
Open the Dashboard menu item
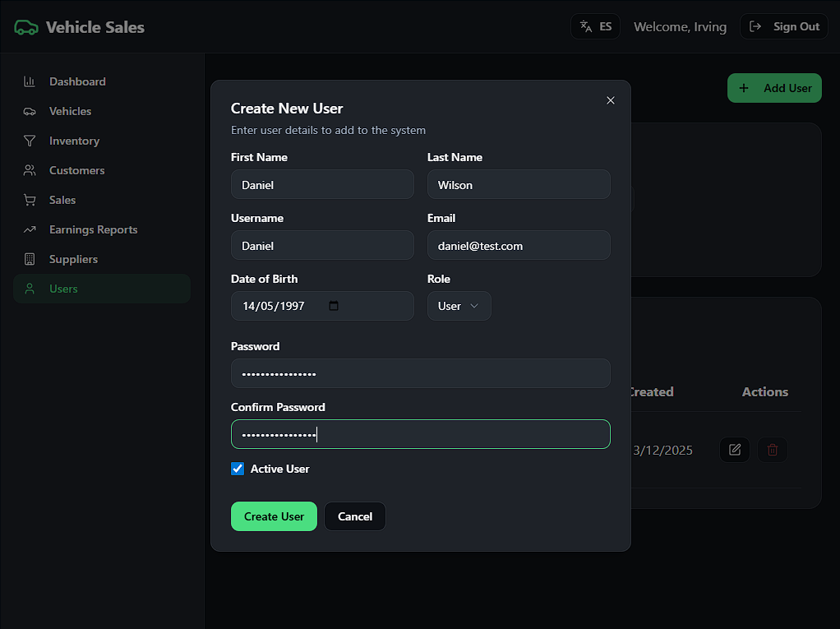(x=102, y=81)
